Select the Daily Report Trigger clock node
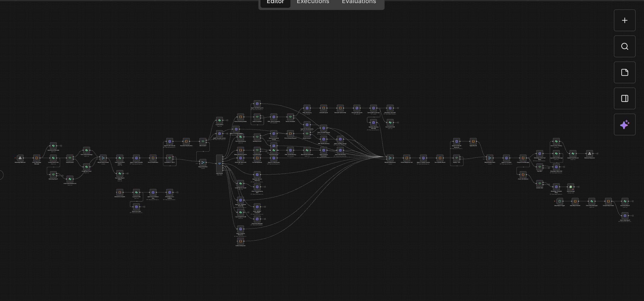The height and width of the screenshot is (301, 644). [x=559, y=201]
